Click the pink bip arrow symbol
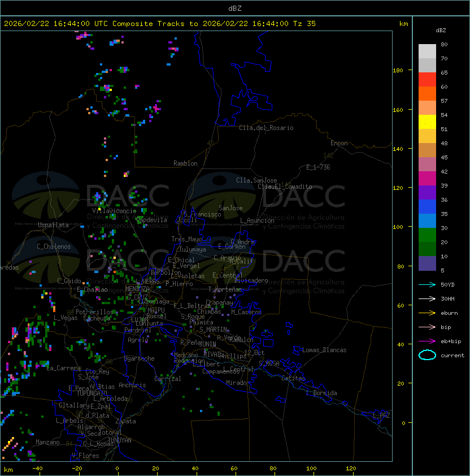The width and height of the screenshot is (470, 476). pyautogui.click(x=427, y=327)
